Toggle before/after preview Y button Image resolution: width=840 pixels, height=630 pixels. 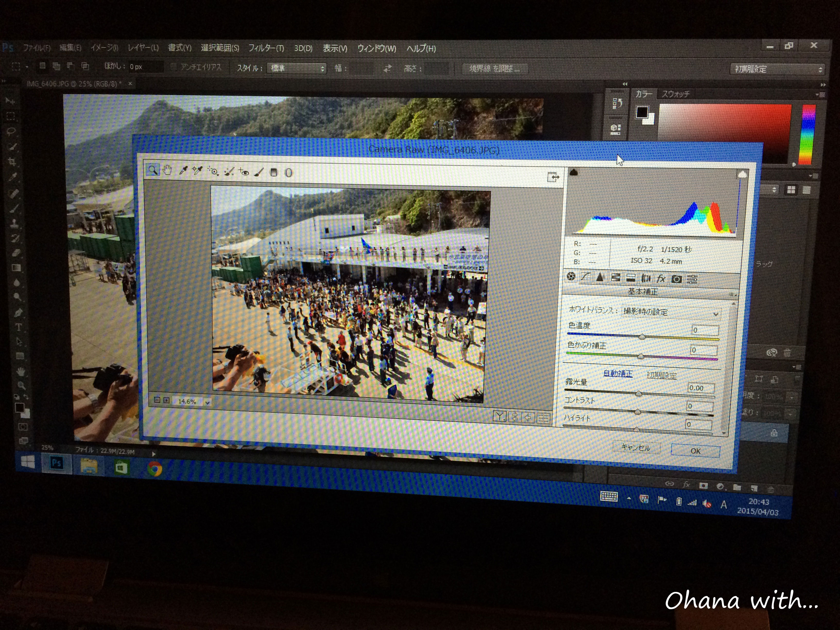[499, 417]
